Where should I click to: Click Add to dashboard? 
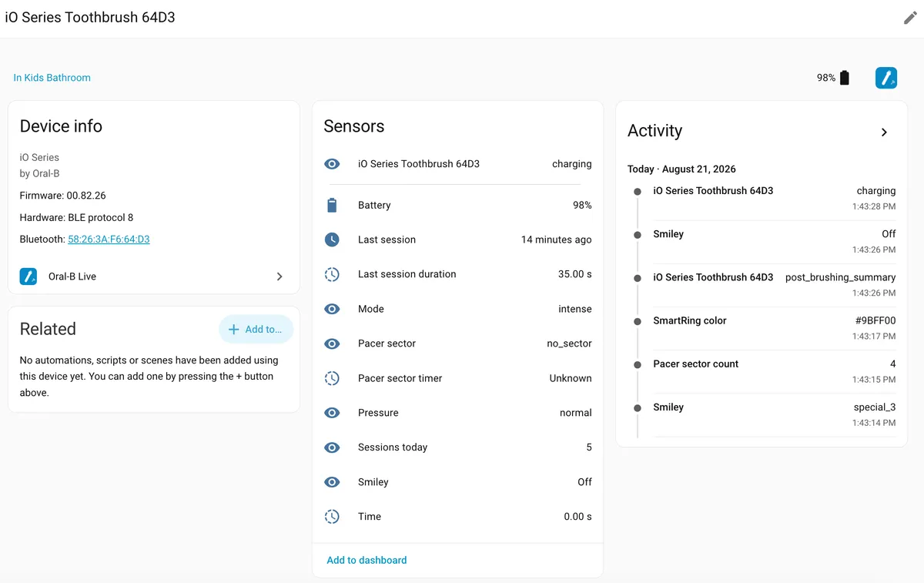(x=367, y=561)
